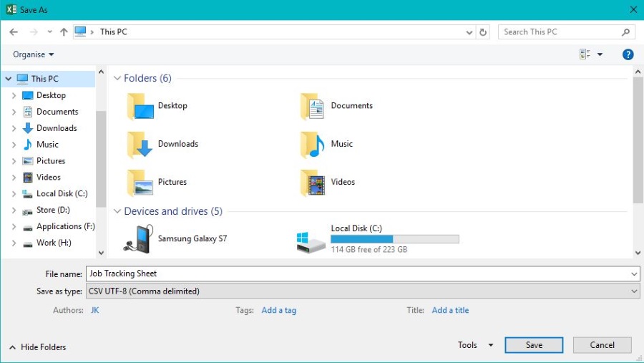Click Hide Folders
The width and height of the screenshot is (644, 363).
point(38,347)
